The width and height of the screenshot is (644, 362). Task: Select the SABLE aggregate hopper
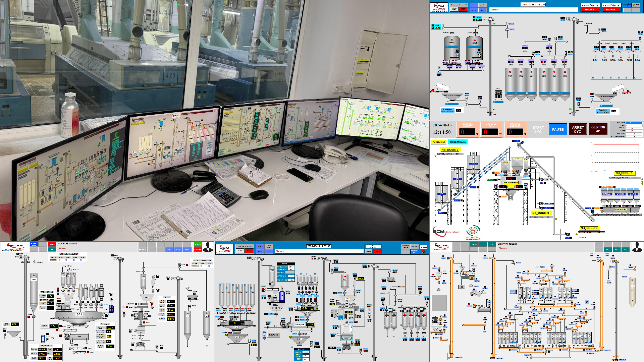[607, 194]
